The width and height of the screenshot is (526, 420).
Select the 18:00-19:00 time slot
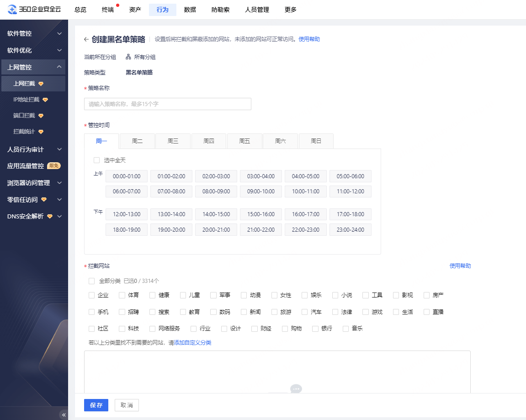(127, 230)
